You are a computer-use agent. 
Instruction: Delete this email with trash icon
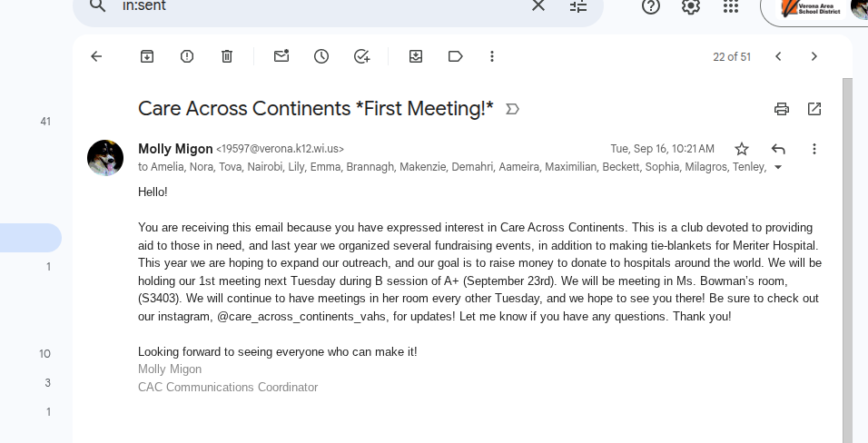[227, 56]
